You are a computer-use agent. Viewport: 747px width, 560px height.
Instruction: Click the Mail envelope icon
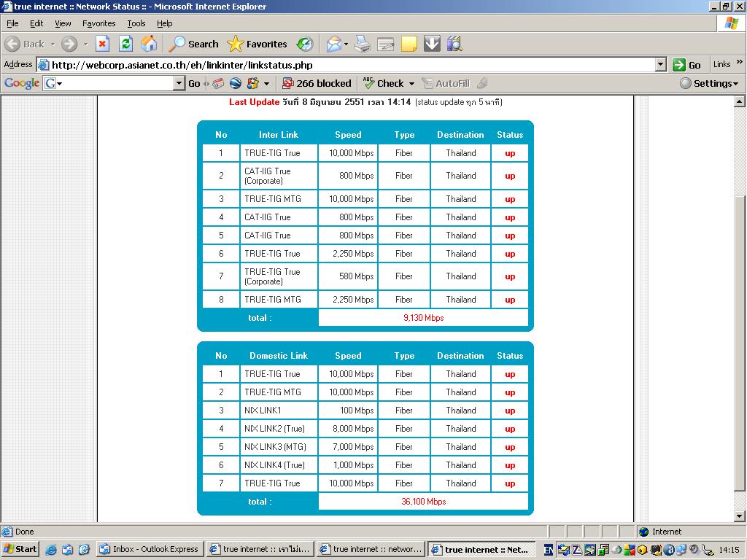[334, 44]
